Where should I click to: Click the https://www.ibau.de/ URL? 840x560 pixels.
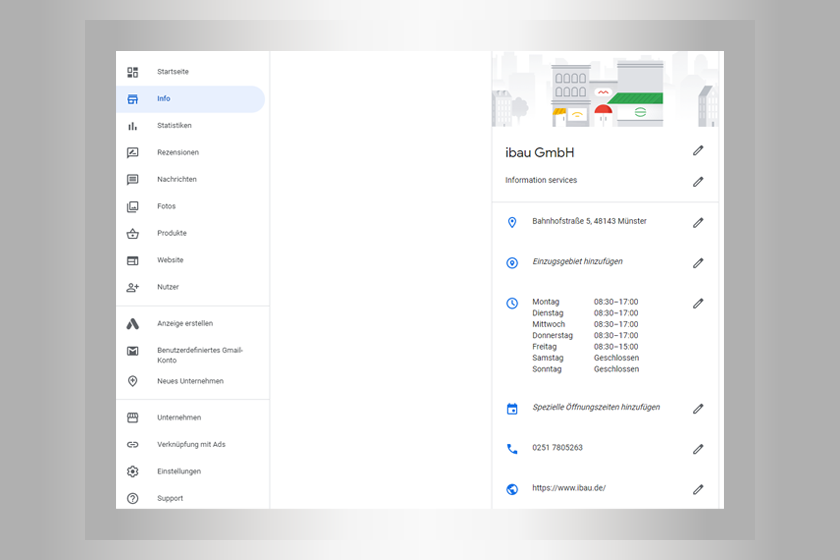569,488
